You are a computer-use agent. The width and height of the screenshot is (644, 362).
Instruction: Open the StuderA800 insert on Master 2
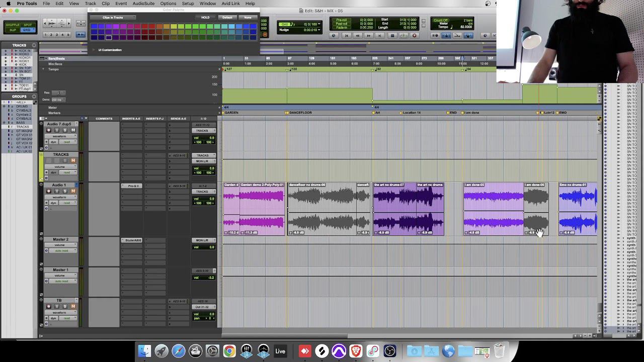coord(132,240)
